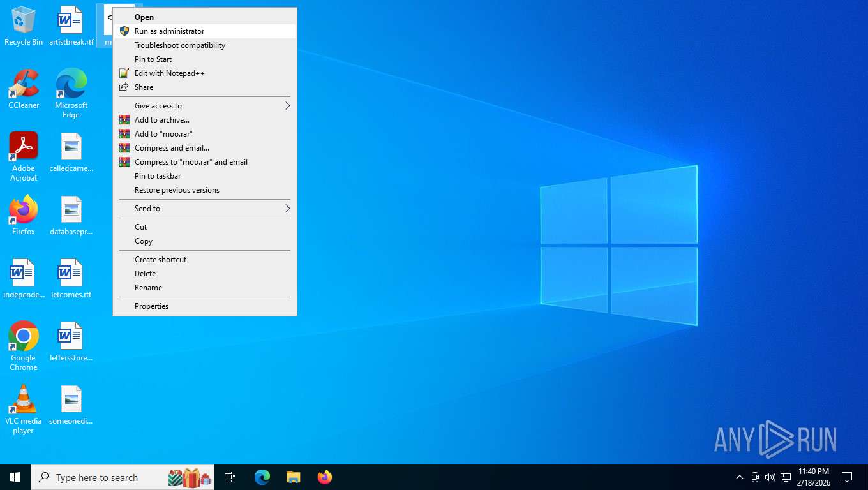The height and width of the screenshot is (490, 868).
Task: Choose Pin to taskbar
Action: (x=205, y=176)
